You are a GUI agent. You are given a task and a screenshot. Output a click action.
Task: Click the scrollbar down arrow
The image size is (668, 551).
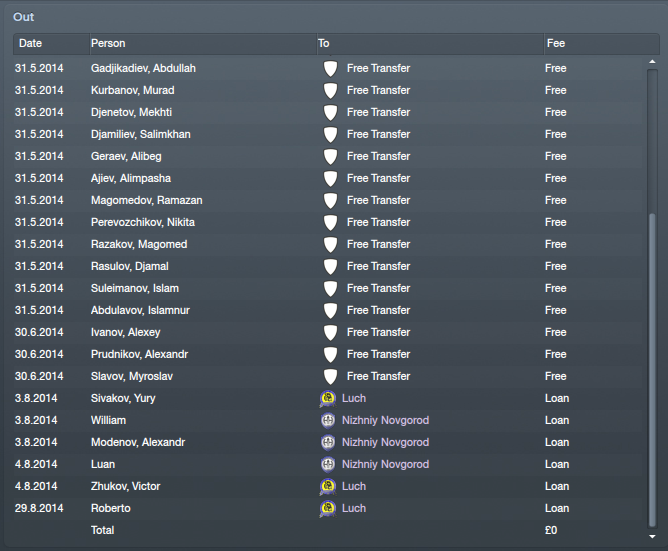tap(652, 537)
